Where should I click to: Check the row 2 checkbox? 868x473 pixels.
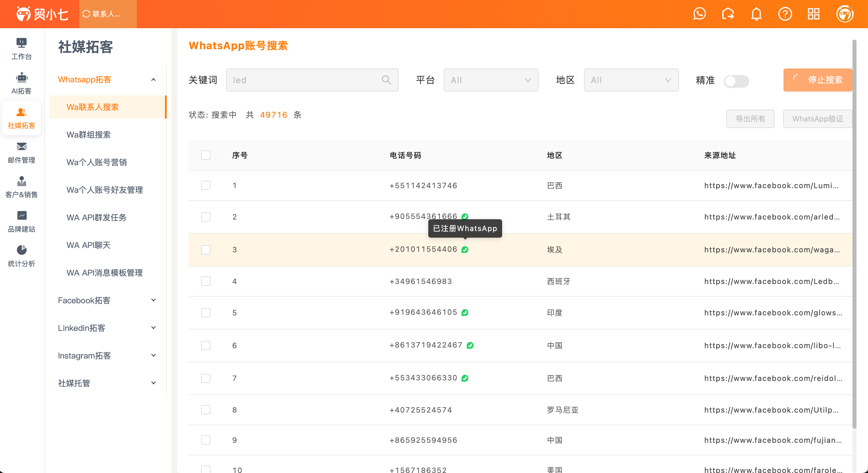(206, 217)
